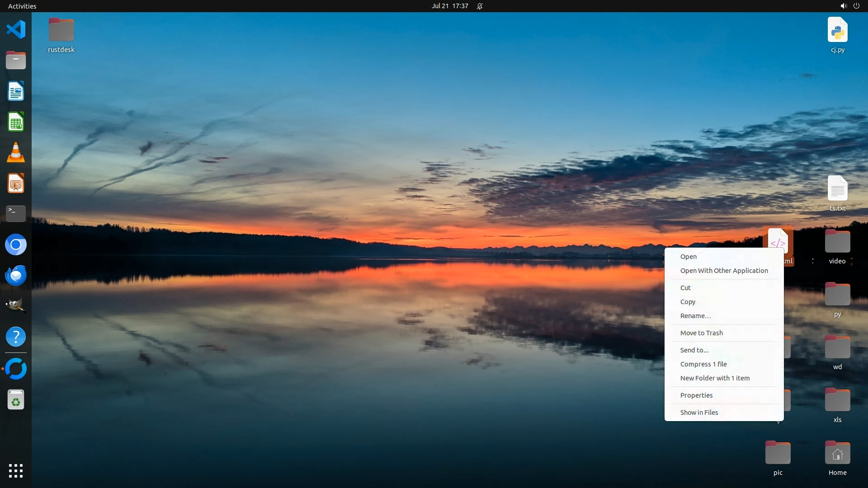Choose Compress 1 file
The image size is (868, 488).
703,364
